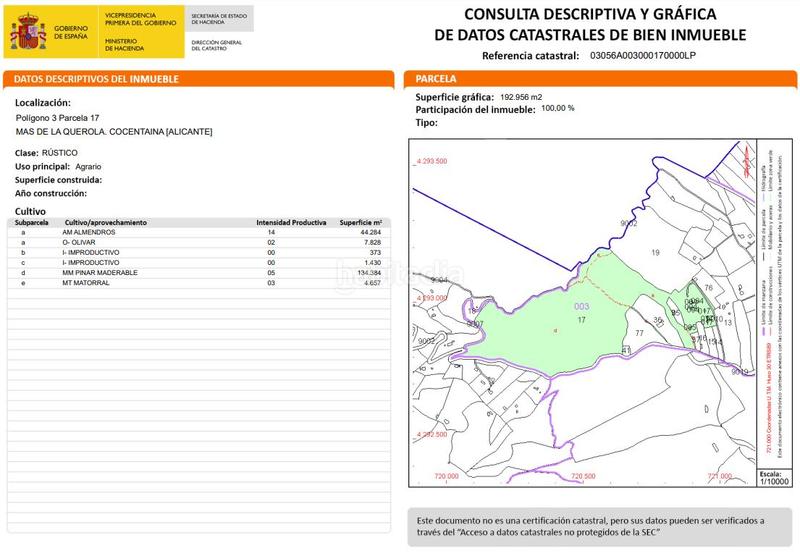Click parcel 19 on the cadastral map
The image size is (800, 553).
(656, 254)
